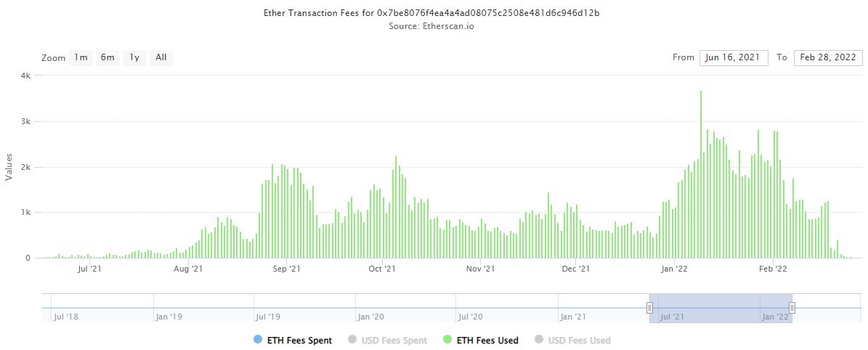Click the shaded navigator selection window
Viewport: 868px width, 350px height.
721,308
